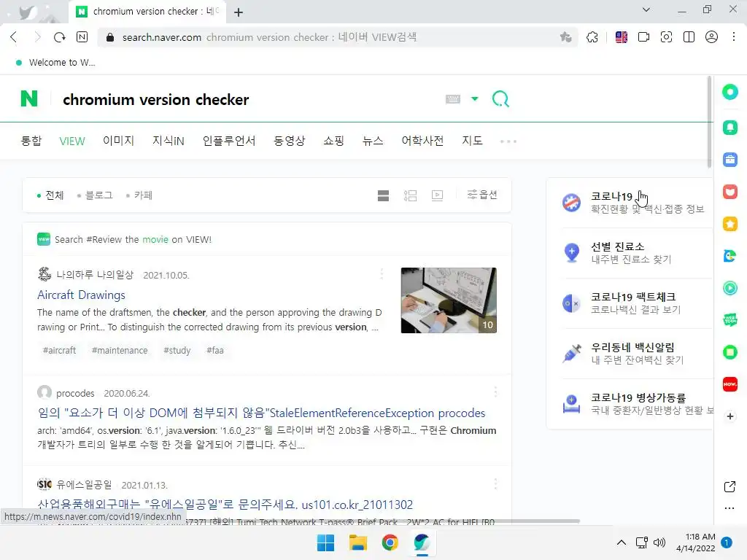The width and height of the screenshot is (747, 560).
Task: Go back to the previous page
Action: point(13,37)
